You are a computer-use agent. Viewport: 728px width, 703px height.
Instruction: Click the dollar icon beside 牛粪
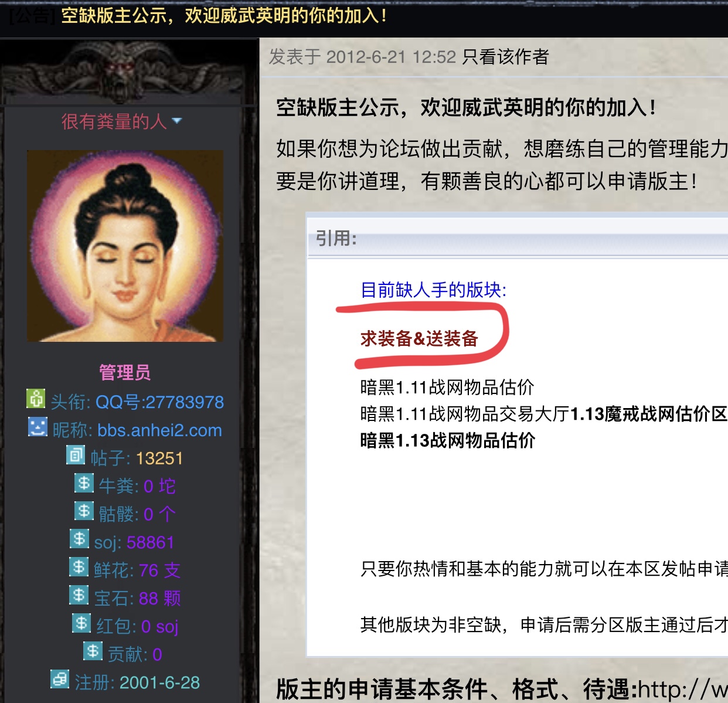(84, 483)
